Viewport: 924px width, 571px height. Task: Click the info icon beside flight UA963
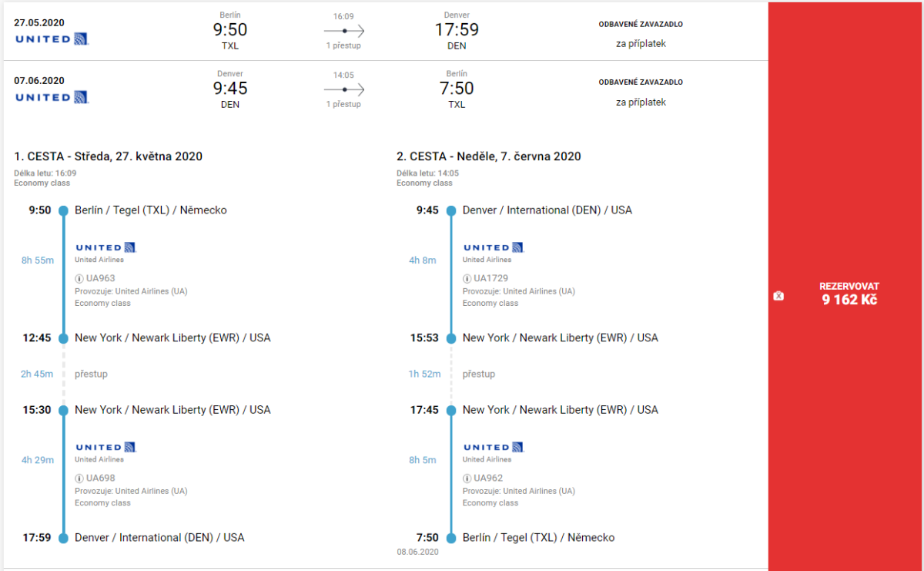79,278
